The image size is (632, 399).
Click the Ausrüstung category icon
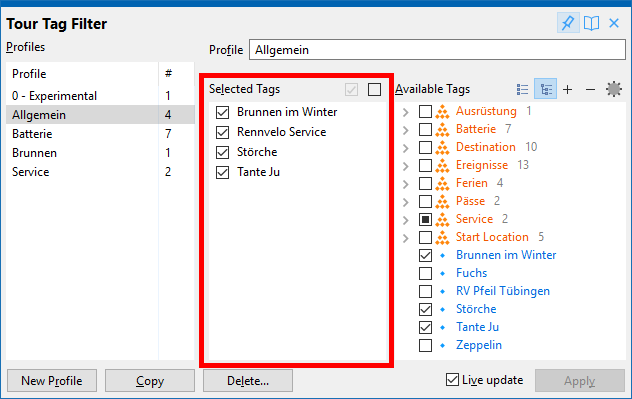pyautogui.click(x=442, y=112)
